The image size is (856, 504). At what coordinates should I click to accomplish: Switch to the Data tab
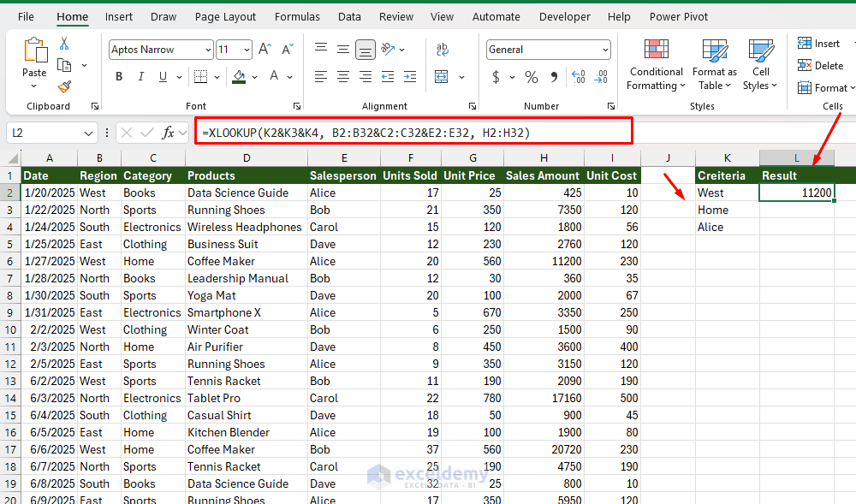point(349,17)
